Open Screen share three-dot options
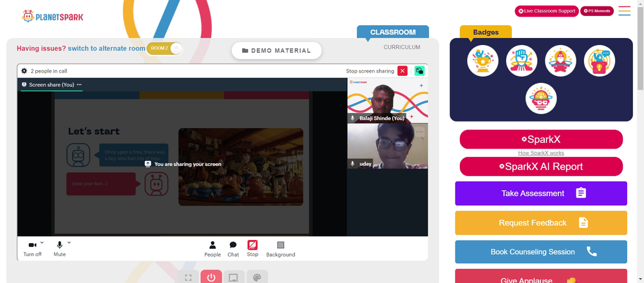The image size is (644, 283). pyautogui.click(x=79, y=84)
